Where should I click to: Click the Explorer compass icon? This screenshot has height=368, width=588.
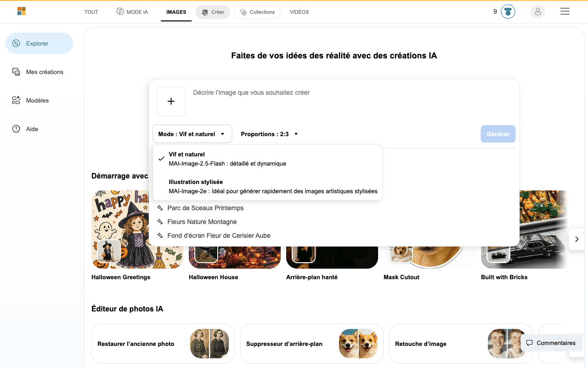click(16, 43)
